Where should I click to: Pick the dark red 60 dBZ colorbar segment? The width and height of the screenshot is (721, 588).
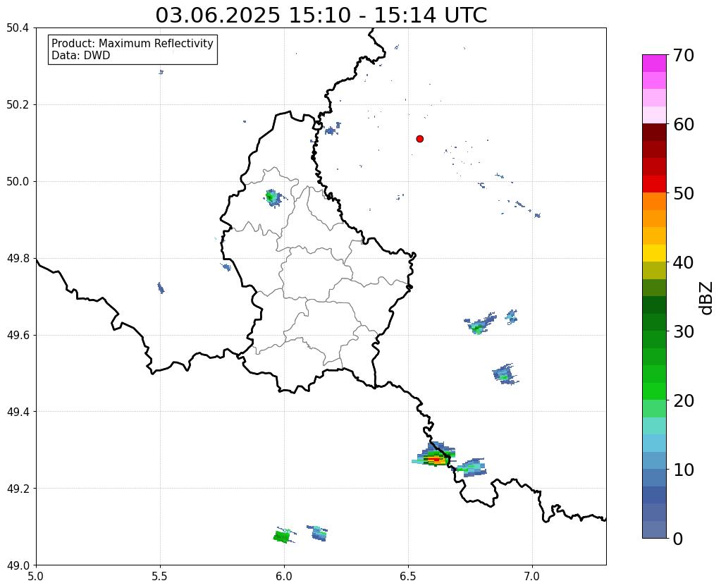coord(654,132)
